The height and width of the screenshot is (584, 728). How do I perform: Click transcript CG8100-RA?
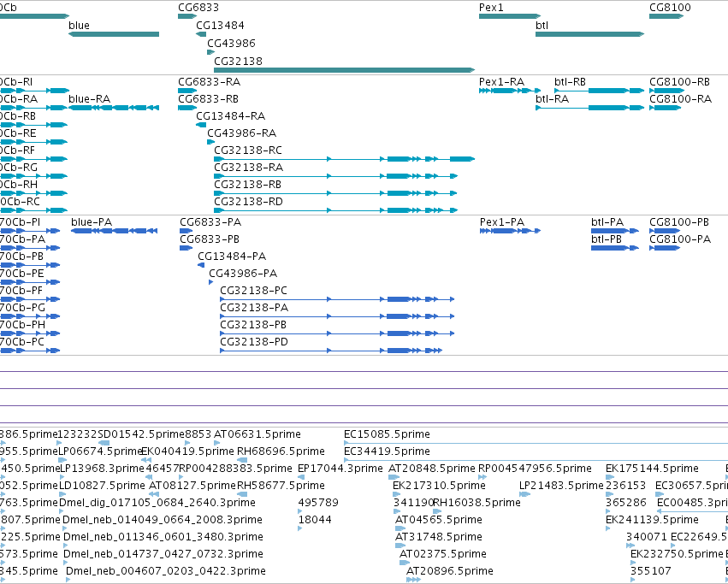point(666,108)
